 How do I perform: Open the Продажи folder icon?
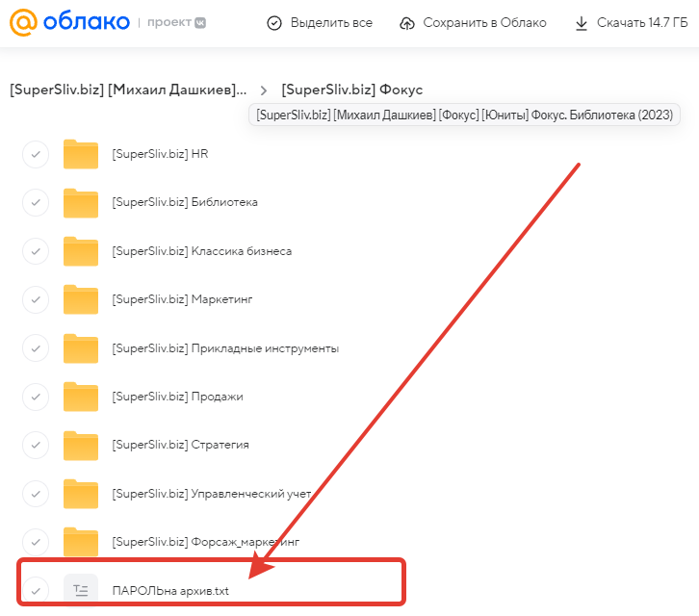click(x=81, y=397)
